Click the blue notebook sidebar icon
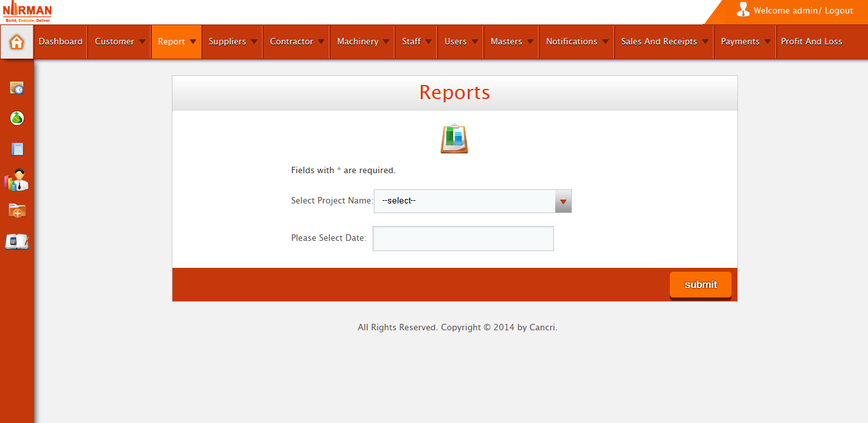This screenshot has width=868, height=423. (x=17, y=149)
